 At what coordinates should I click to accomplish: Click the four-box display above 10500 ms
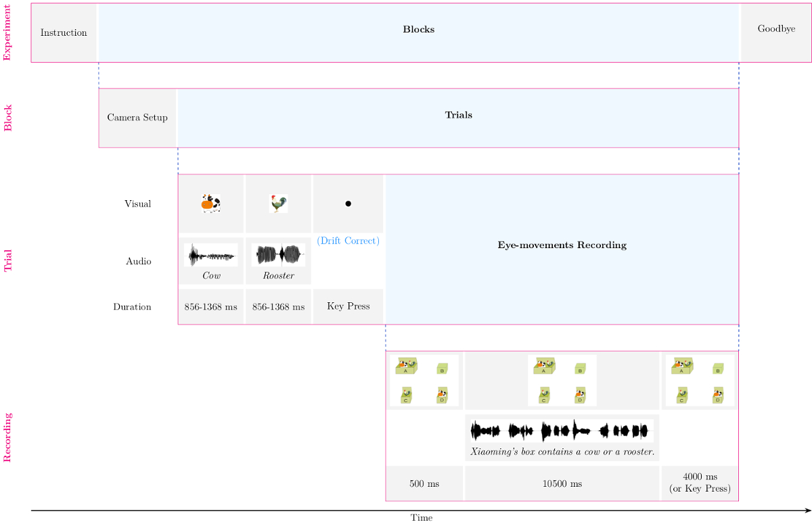[562, 380]
